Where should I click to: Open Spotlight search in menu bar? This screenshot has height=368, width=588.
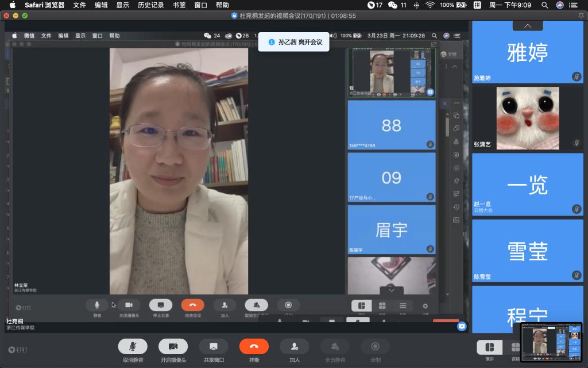click(x=544, y=5)
